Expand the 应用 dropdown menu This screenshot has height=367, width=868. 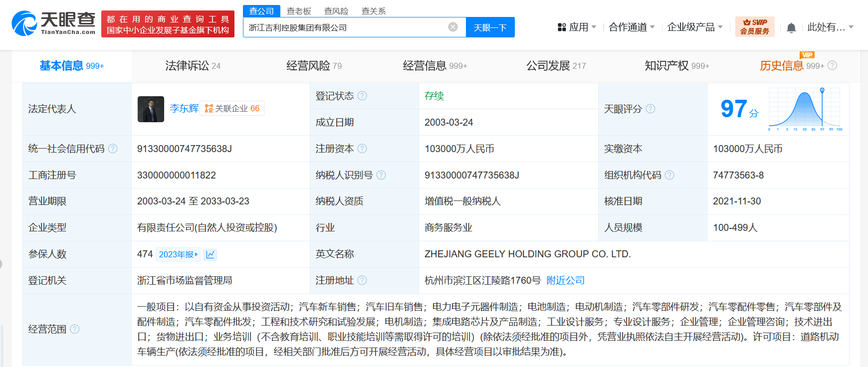point(577,27)
